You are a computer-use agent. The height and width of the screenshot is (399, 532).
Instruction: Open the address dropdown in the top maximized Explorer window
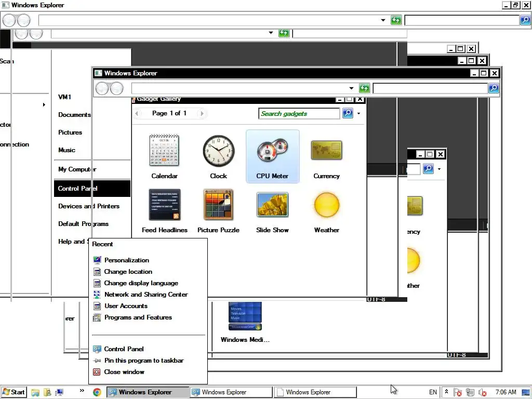(x=383, y=20)
